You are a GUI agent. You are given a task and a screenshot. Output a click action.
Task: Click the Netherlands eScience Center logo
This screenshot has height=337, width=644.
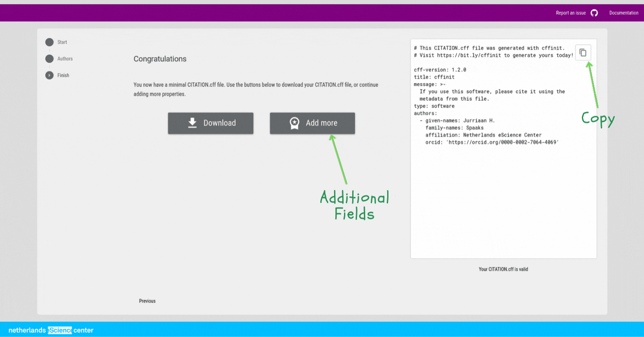(x=51, y=330)
